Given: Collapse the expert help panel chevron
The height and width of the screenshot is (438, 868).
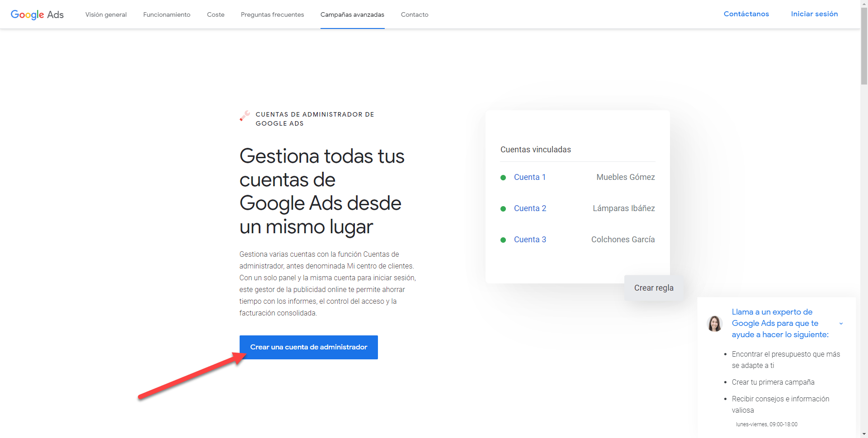Looking at the screenshot, I should click(841, 324).
